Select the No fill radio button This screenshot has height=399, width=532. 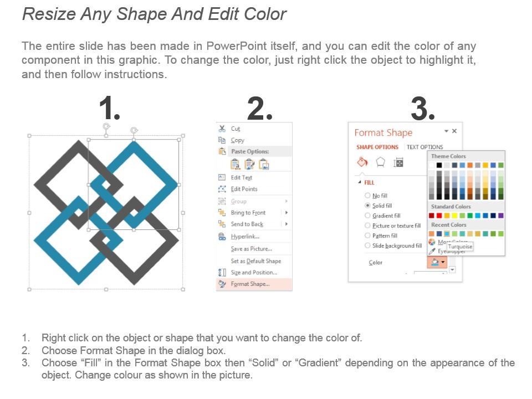tap(367, 196)
